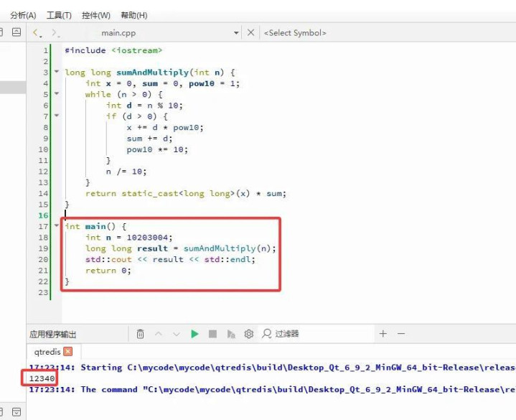516x420 pixels.
Task: Open application output settings gear
Action: point(249,334)
